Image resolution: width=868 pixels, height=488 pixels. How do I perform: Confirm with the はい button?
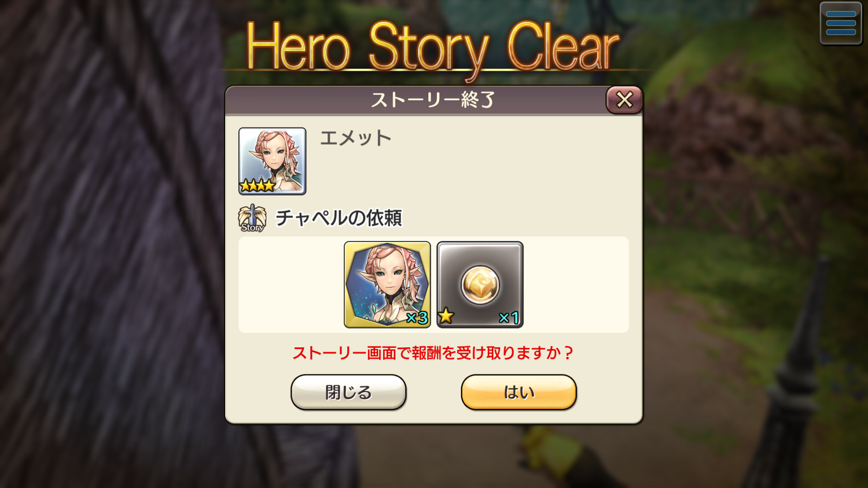point(519,392)
